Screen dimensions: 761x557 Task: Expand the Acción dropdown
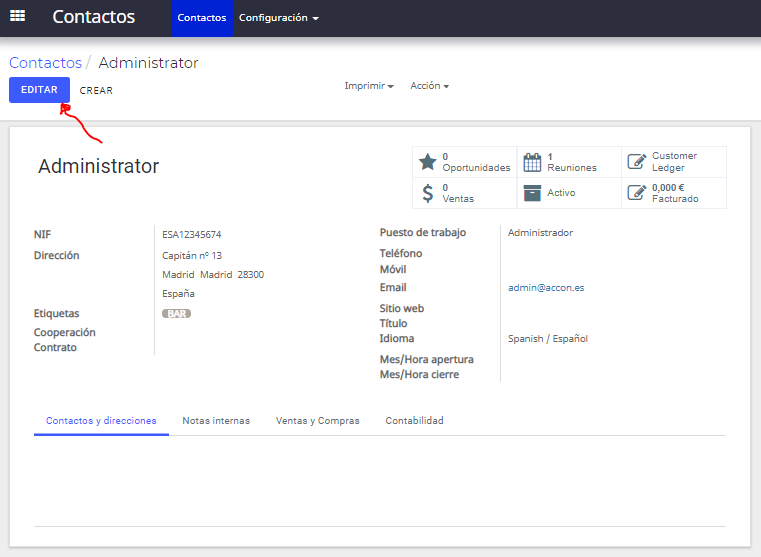tap(430, 86)
